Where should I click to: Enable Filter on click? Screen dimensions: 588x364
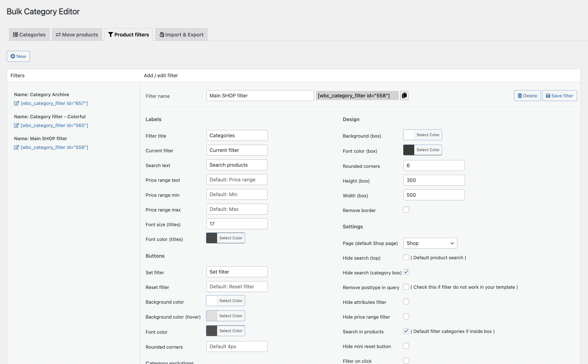(406, 360)
